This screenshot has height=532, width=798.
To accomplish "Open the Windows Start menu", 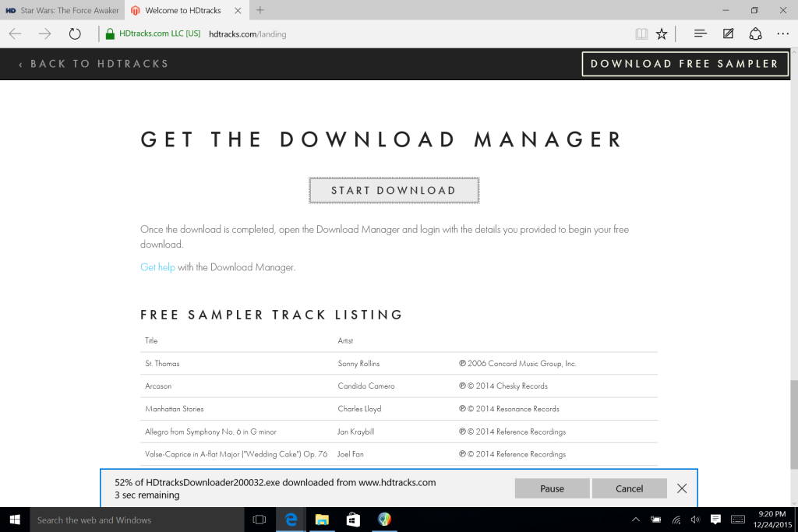I will [x=15, y=520].
